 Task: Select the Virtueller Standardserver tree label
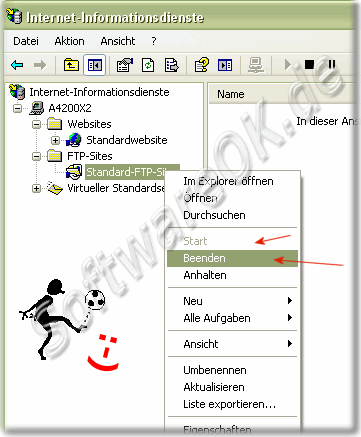point(116,188)
